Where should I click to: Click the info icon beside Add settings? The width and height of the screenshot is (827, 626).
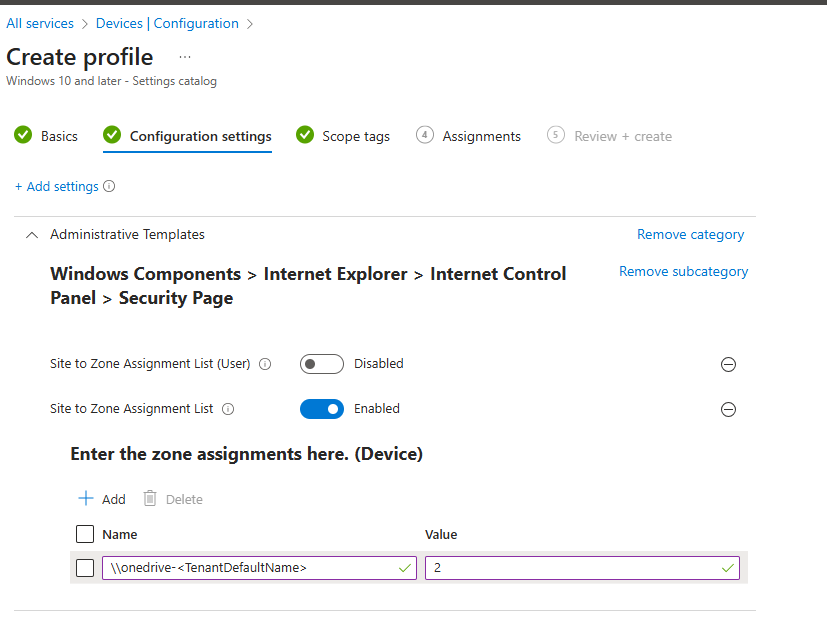[x=109, y=186]
